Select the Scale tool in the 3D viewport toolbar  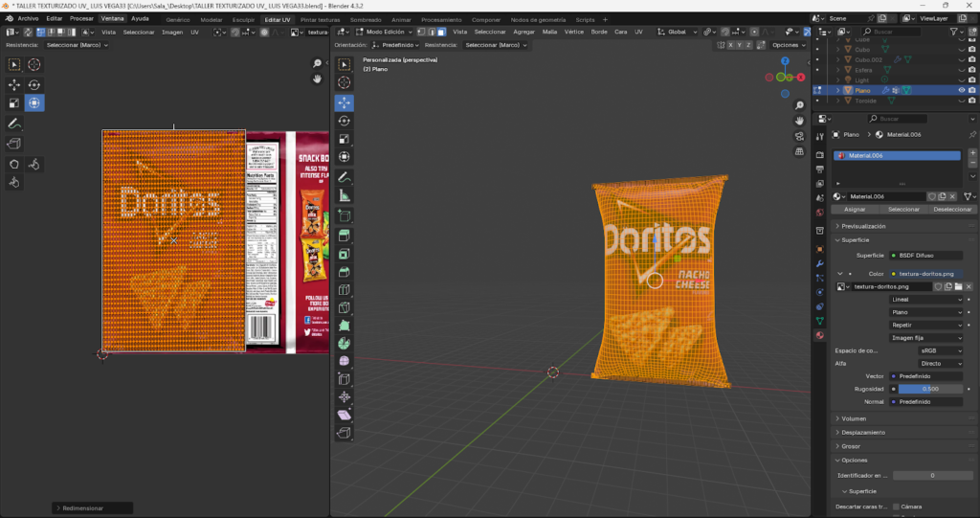pos(345,139)
